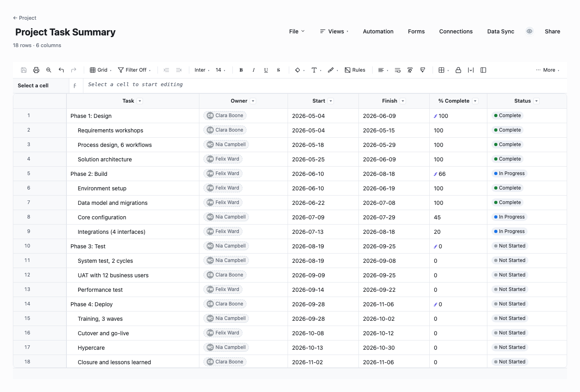Click the Share button

[x=553, y=31]
